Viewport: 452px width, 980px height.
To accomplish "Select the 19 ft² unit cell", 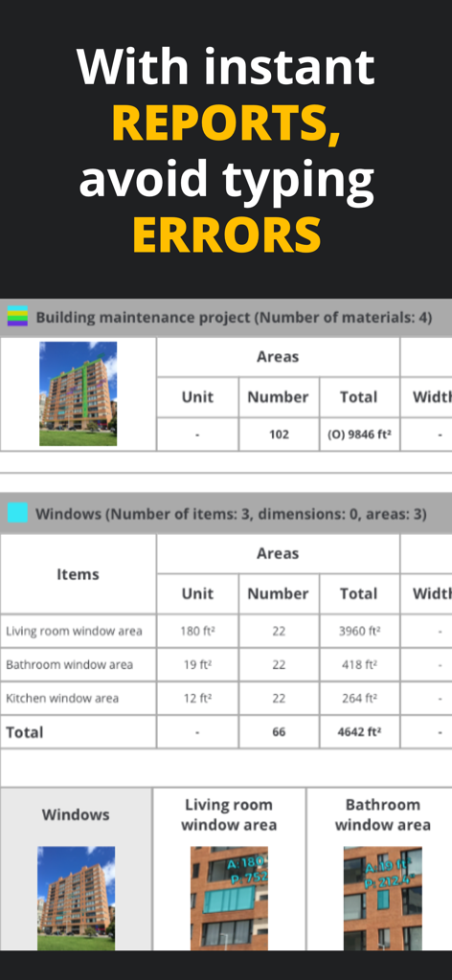I will [197, 664].
